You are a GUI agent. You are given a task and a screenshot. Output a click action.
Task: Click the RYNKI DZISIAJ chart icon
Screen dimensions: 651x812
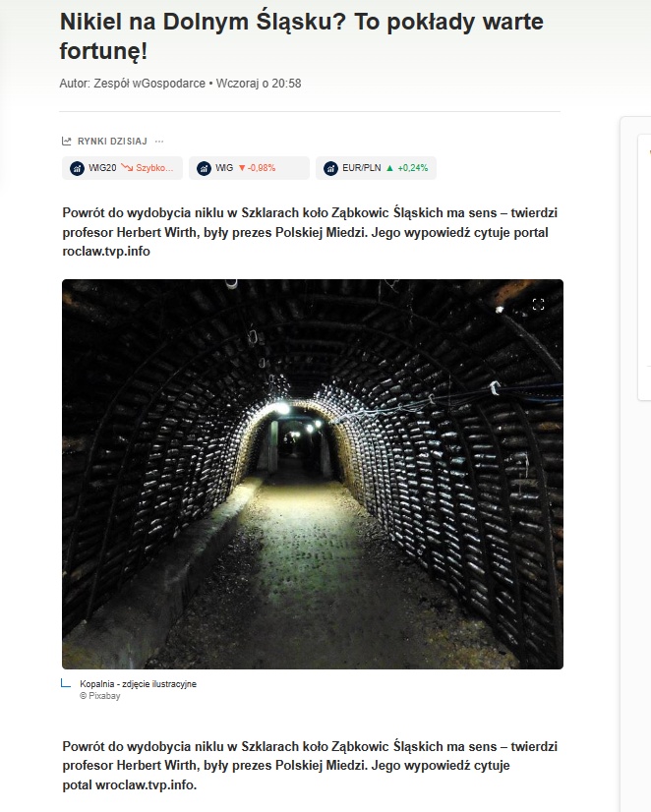[x=66, y=141]
